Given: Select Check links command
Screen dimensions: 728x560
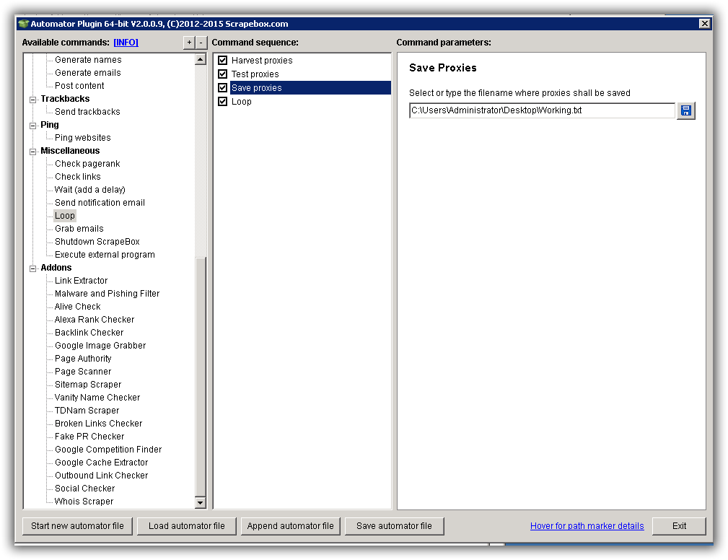Looking at the screenshot, I should tap(77, 177).
